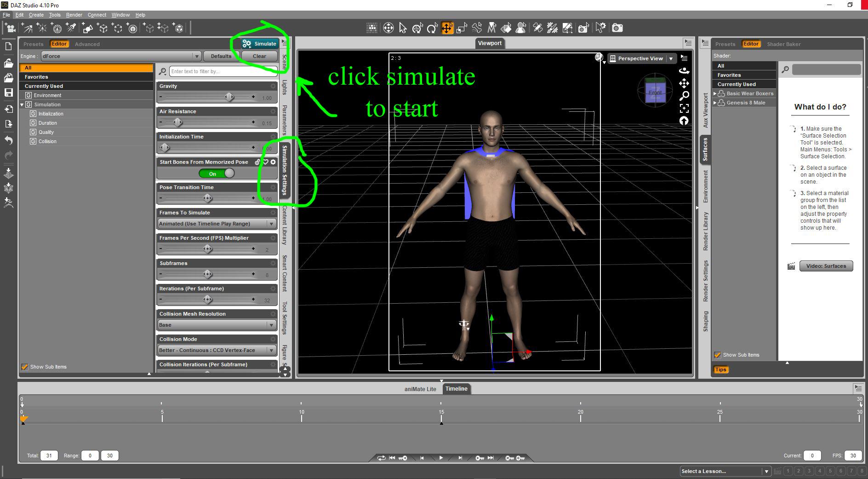Click the viewport orbit/rotate camera icon
Screen dimensions: 868x479
[x=684, y=70]
